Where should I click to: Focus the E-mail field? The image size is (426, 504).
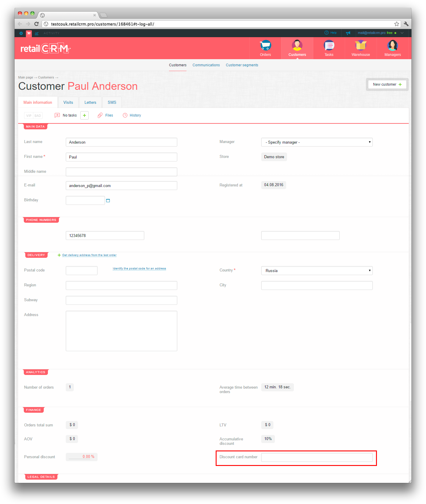tap(121, 186)
